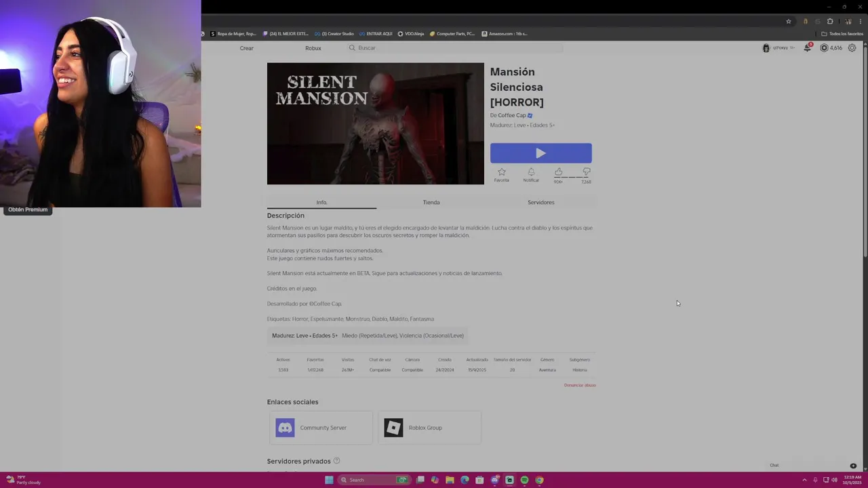The height and width of the screenshot is (488, 868).
Task: Open Robux balance showing 4,616
Action: [831, 48]
